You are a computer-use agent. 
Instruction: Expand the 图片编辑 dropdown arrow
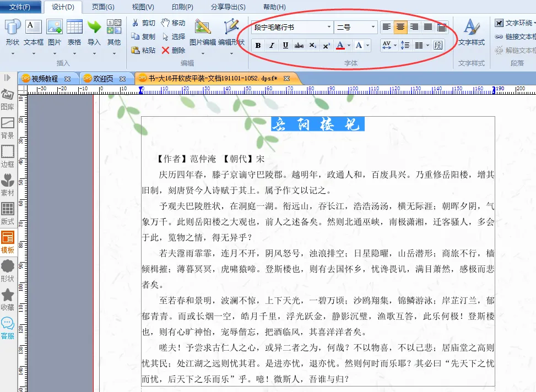(203, 53)
